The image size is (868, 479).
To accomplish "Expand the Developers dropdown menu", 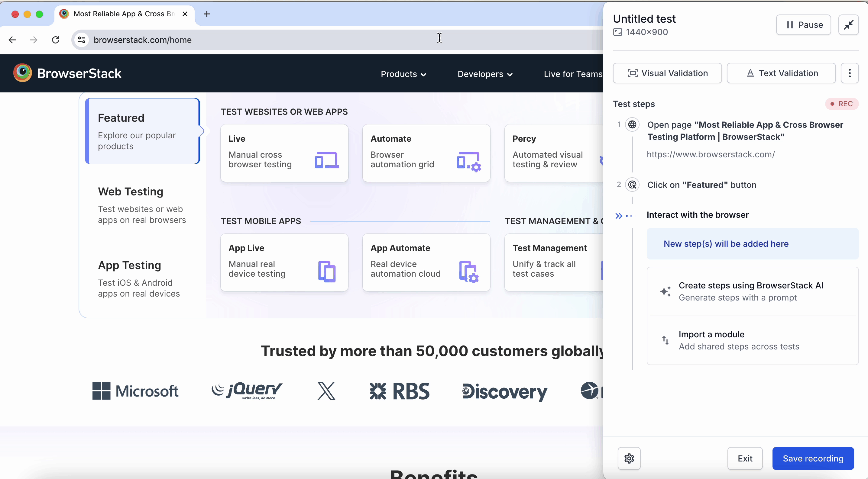I will pyautogui.click(x=484, y=74).
